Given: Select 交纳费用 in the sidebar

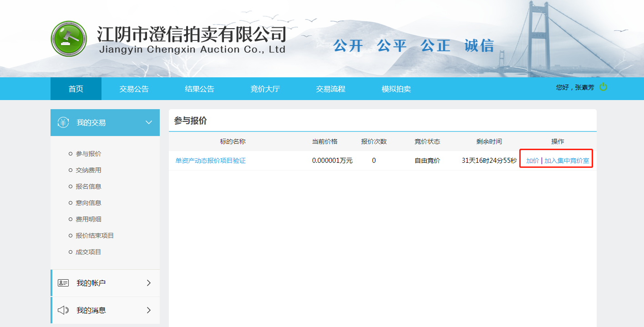Looking at the screenshot, I should pyautogui.click(x=88, y=170).
